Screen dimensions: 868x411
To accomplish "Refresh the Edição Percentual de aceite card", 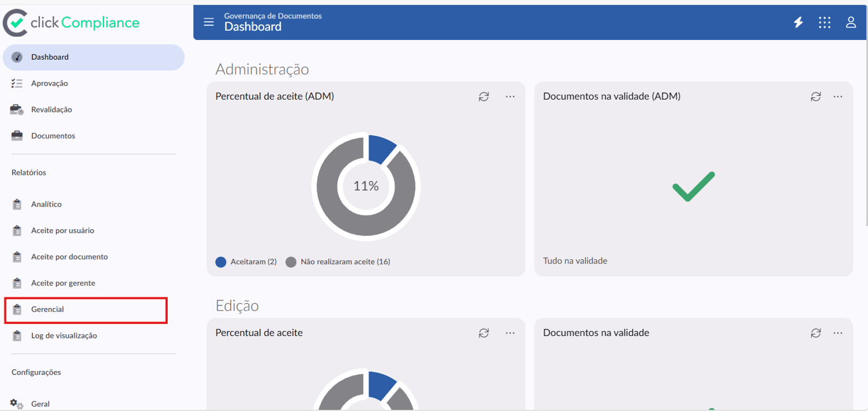I will click(484, 333).
